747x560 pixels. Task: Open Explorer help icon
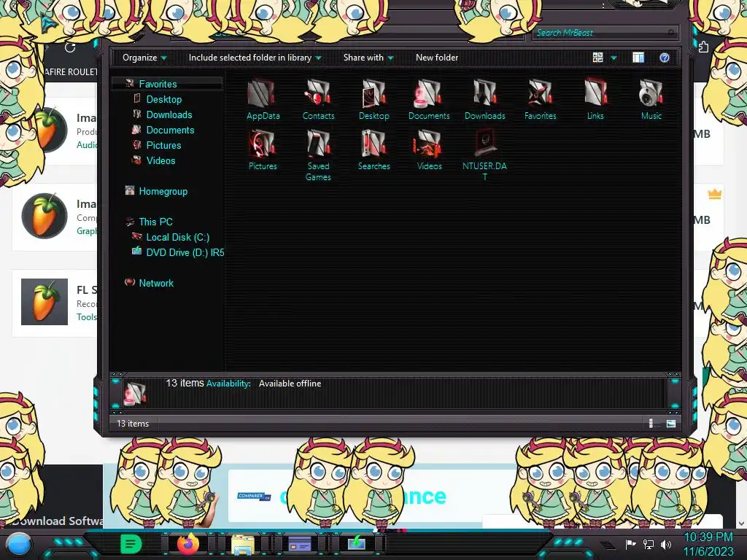(665, 58)
